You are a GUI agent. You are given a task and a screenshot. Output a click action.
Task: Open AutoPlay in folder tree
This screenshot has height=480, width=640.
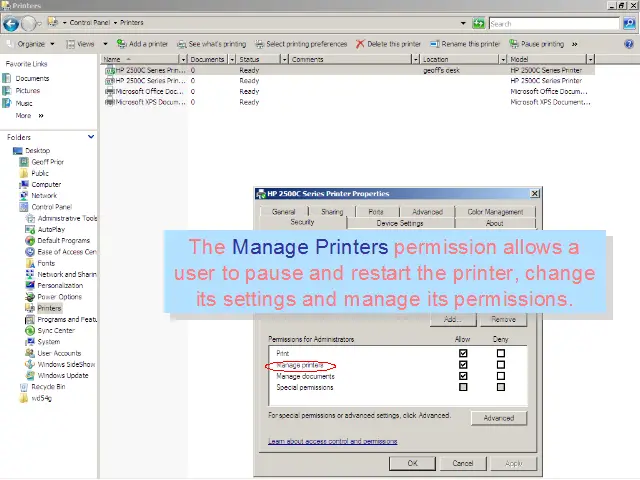(51, 229)
